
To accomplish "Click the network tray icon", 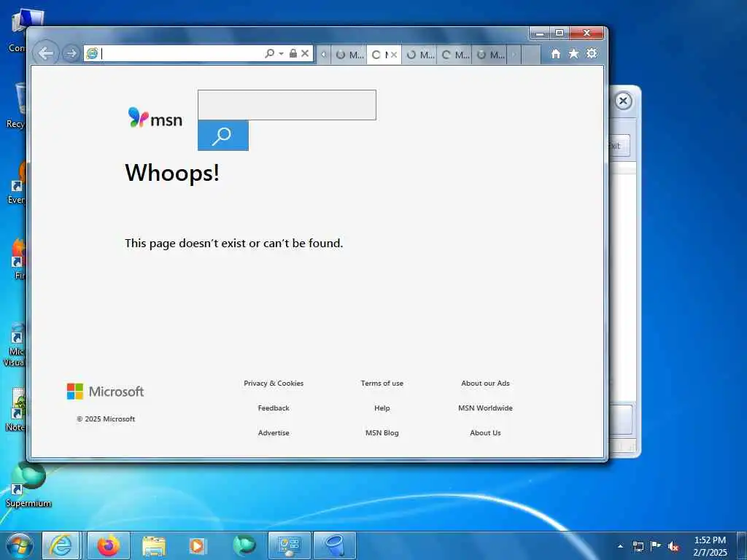I will [x=638, y=546].
